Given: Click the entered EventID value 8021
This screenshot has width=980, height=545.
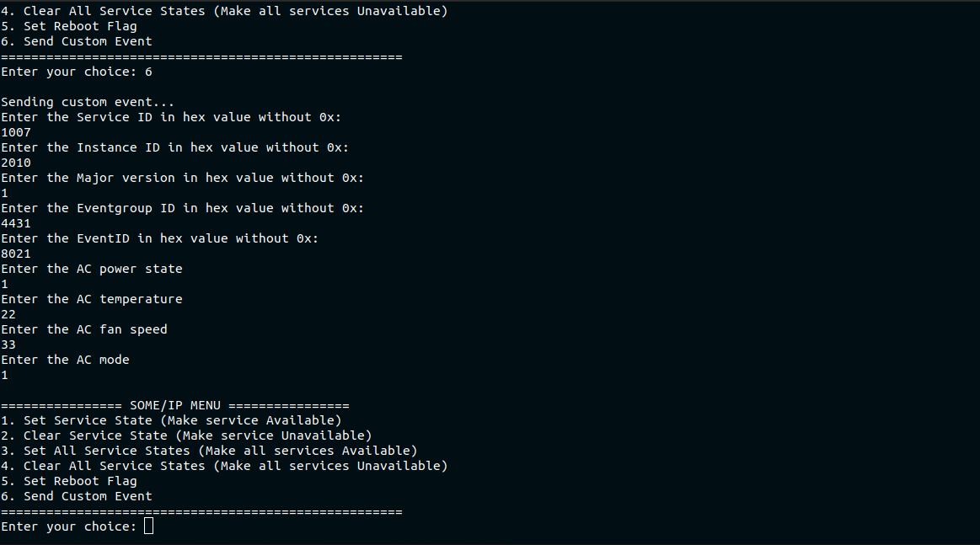Looking at the screenshot, I should 16,254.
